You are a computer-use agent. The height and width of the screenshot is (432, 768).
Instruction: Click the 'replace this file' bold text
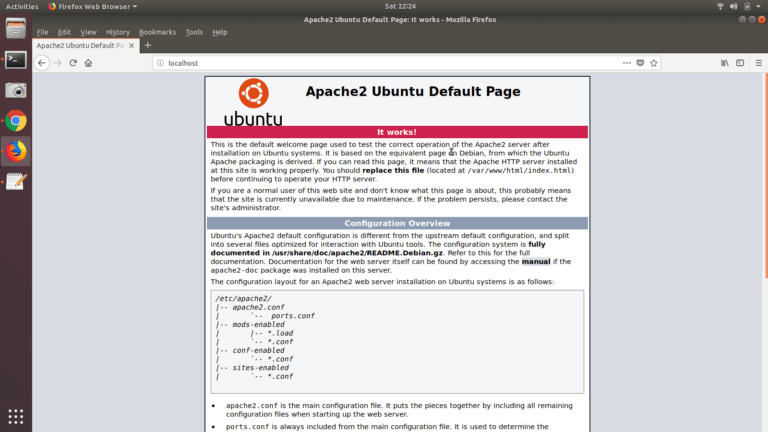pyautogui.click(x=393, y=170)
